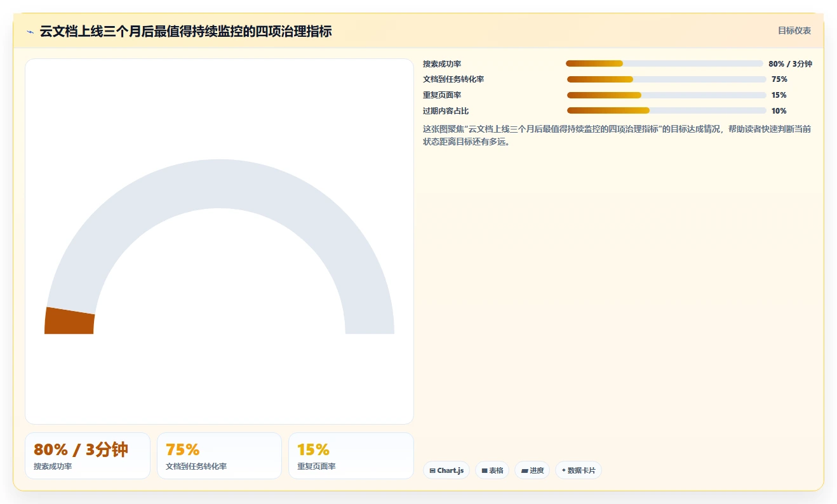Viewport: 837px width, 504px height.
Task: Click the 搜索成功率 progress bar
Action: click(664, 63)
